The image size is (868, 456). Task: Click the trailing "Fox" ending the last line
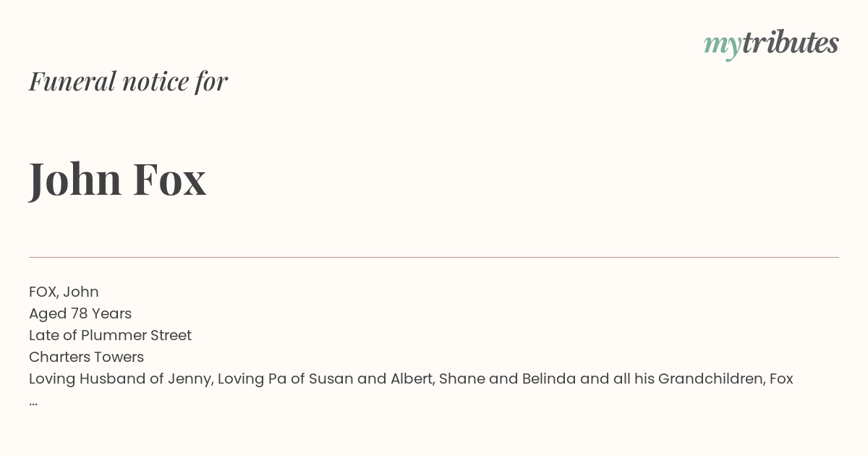pyautogui.click(x=781, y=379)
